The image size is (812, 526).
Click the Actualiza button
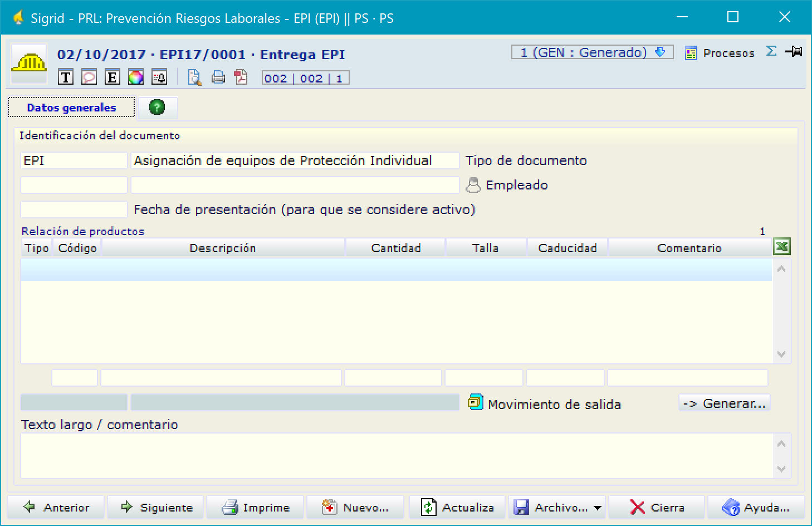click(457, 508)
